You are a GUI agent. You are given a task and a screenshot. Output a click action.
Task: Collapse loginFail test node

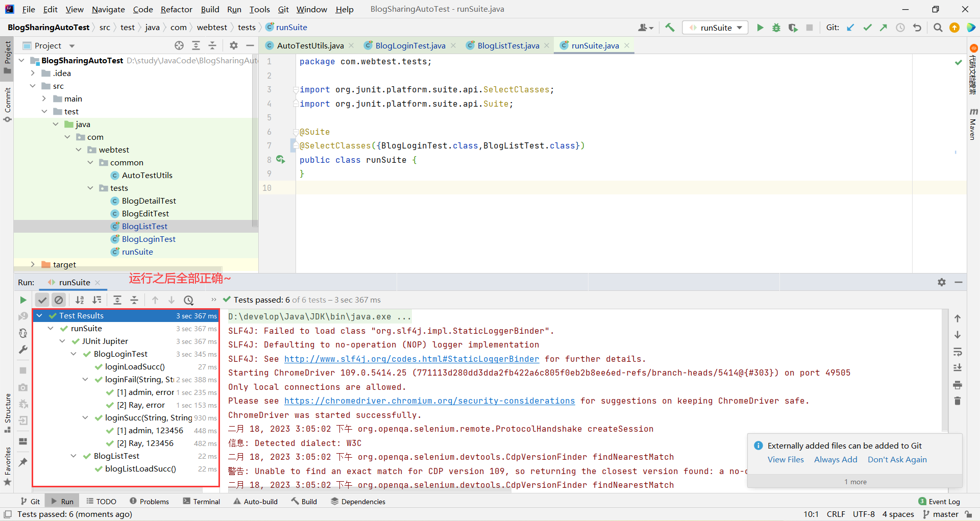pos(85,380)
